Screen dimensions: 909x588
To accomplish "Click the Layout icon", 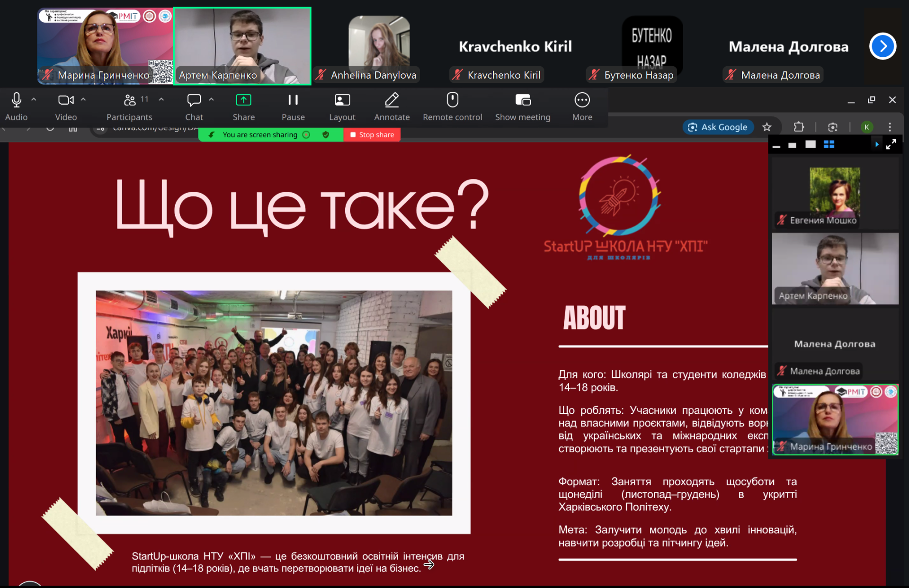I will tap(342, 101).
